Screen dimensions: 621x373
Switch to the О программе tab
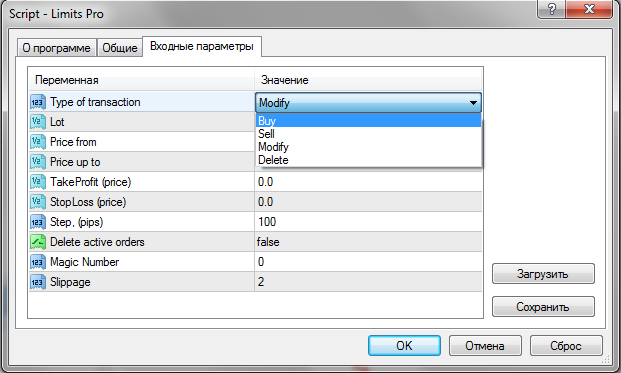point(57,48)
